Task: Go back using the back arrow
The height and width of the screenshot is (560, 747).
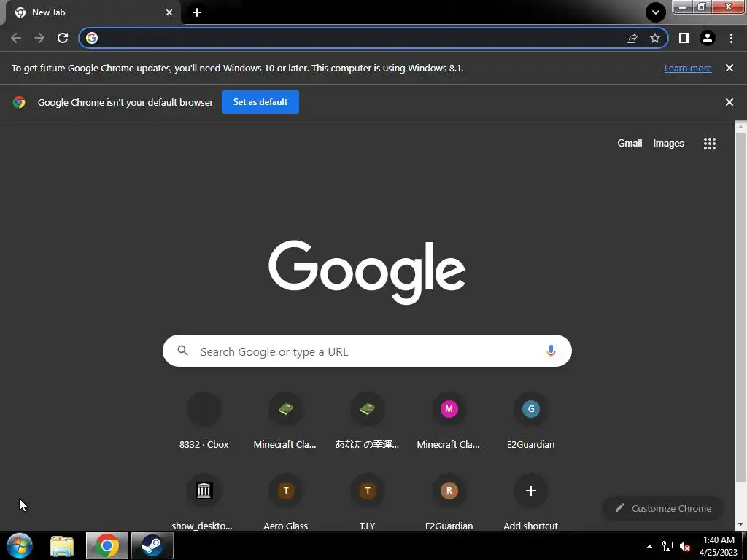Action: [16, 38]
